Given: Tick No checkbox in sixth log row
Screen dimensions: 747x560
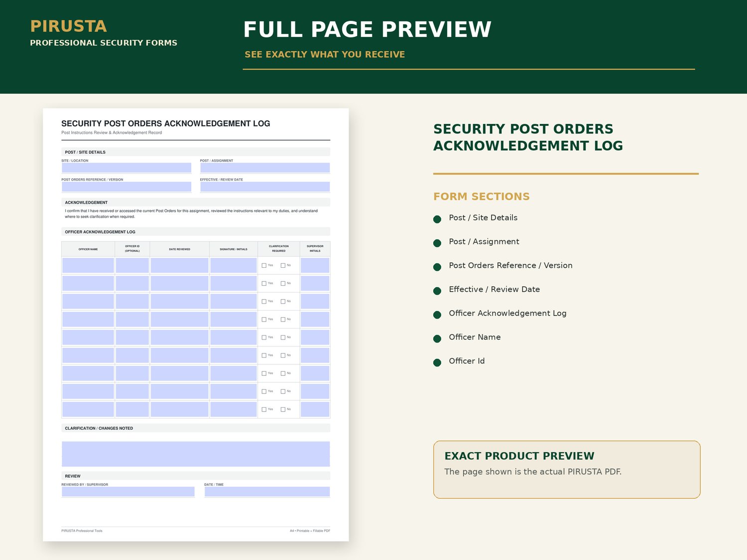Looking at the screenshot, I should point(283,355).
